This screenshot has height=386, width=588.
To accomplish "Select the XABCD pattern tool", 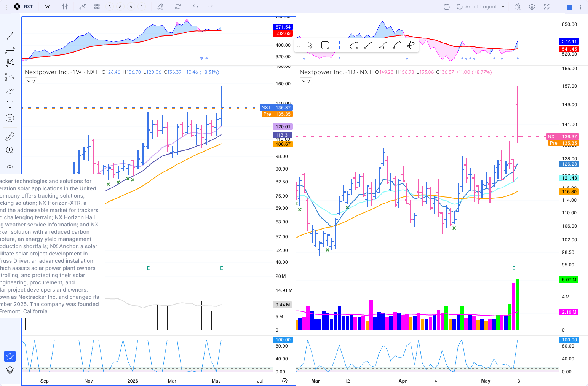I will point(10,63).
